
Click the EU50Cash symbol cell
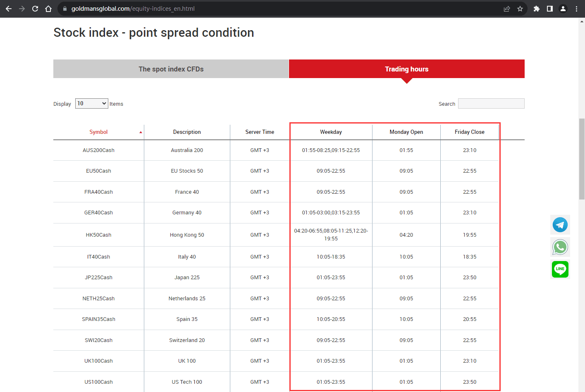[x=98, y=171]
